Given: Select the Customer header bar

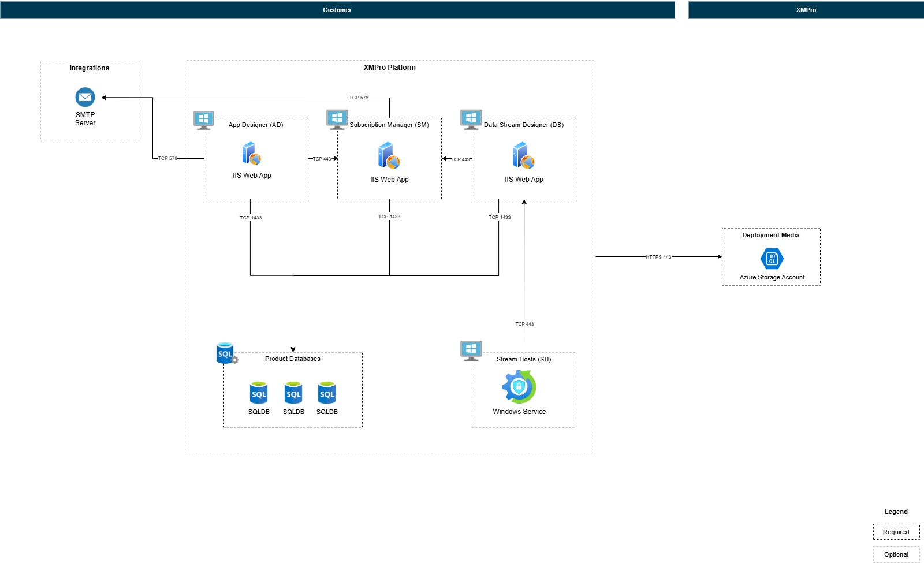Looking at the screenshot, I should click(x=337, y=9).
